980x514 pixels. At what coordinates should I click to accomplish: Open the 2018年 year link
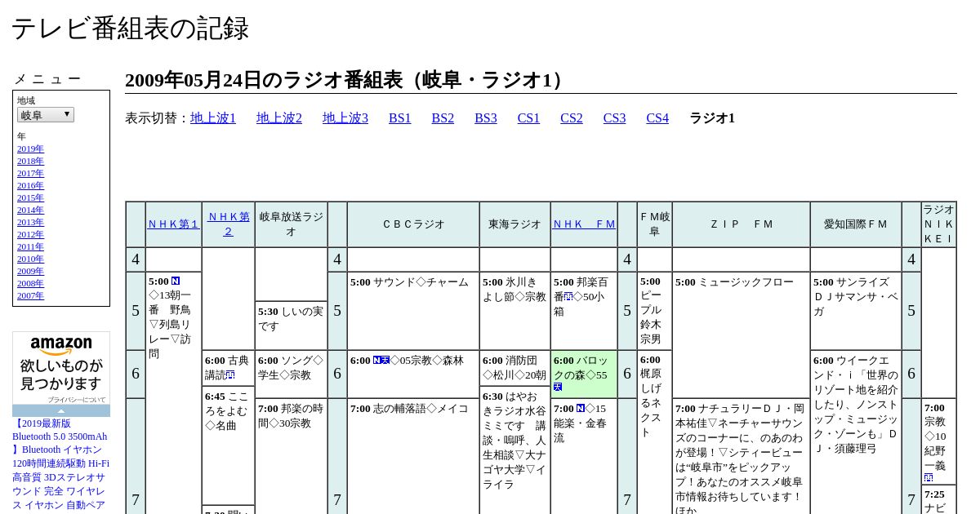click(x=30, y=162)
